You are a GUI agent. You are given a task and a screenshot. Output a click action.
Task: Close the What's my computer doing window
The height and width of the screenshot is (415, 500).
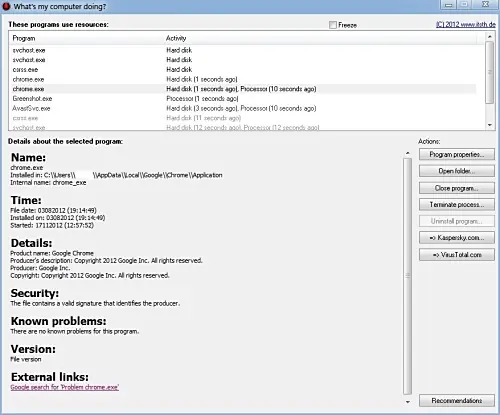[x=486, y=5]
